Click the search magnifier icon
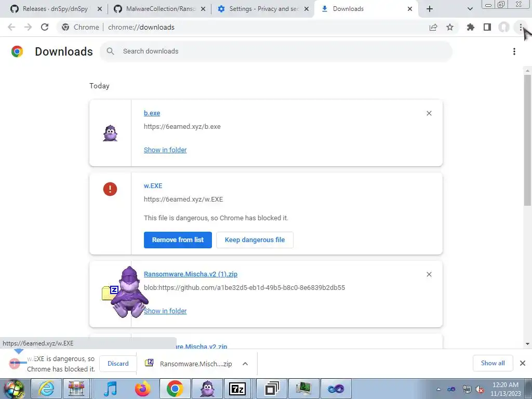Screen dimensions: 532x399 tap(110, 51)
